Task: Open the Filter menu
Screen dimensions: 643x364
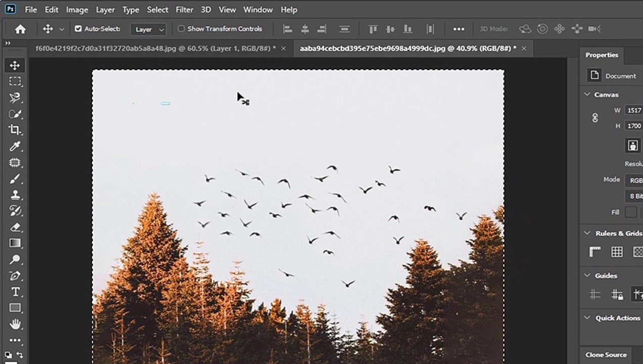Action: (185, 10)
